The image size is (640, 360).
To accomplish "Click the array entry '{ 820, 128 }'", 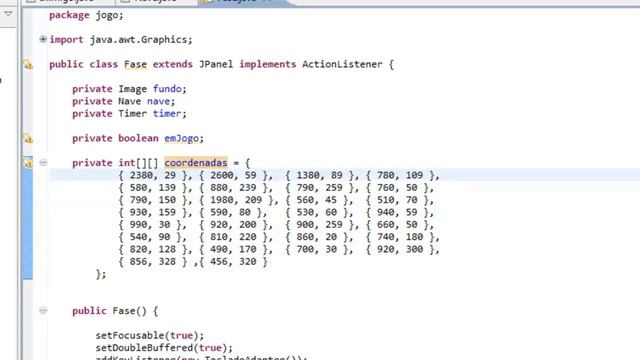I will click(x=153, y=249).
